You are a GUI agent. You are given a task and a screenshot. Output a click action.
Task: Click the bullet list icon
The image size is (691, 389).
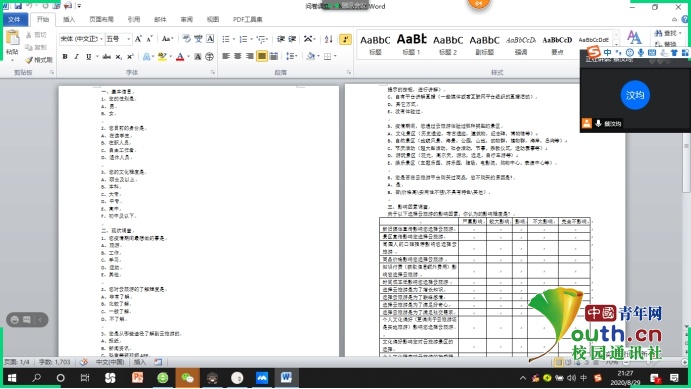(x=226, y=39)
